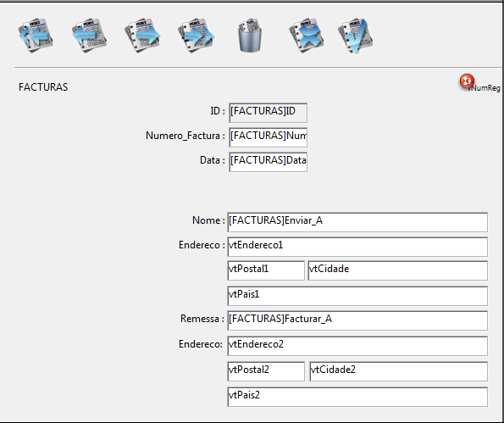Click the Numero_Factura input field
Viewport: 504px width, 423px height.
pyautogui.click(x=268, y=137)
